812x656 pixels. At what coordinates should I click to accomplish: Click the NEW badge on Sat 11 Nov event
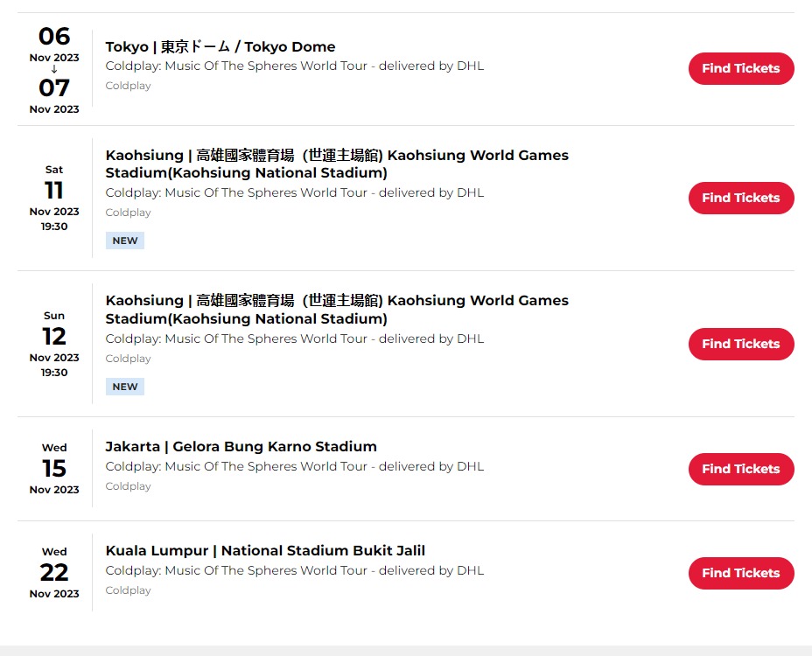[x=125, y=241]
